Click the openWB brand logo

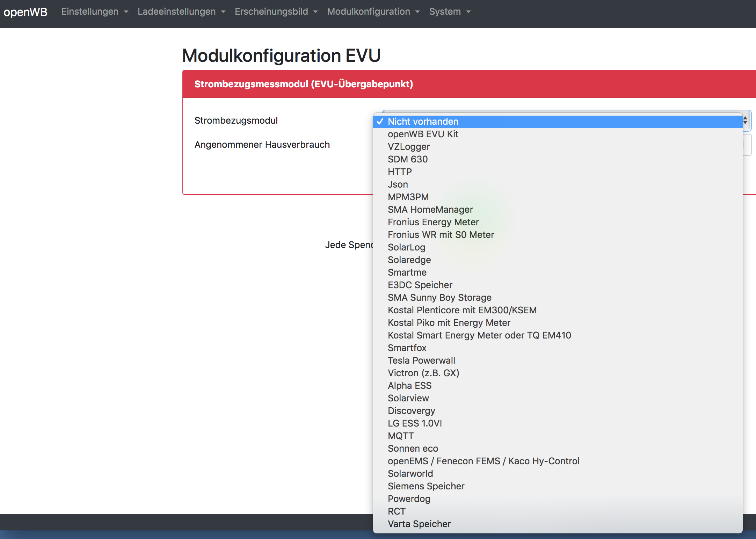coord(25,12)
